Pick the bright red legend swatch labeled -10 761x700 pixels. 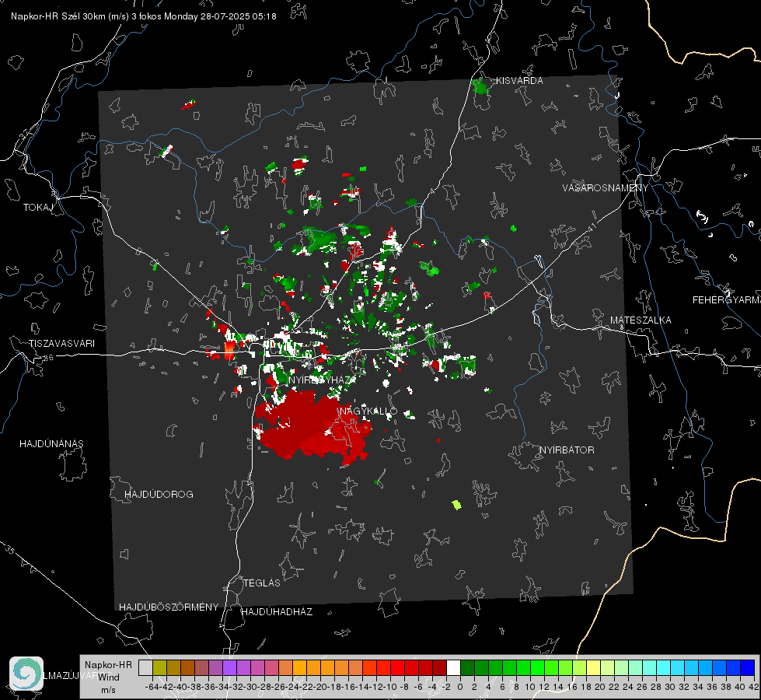[x=397, y=667]
